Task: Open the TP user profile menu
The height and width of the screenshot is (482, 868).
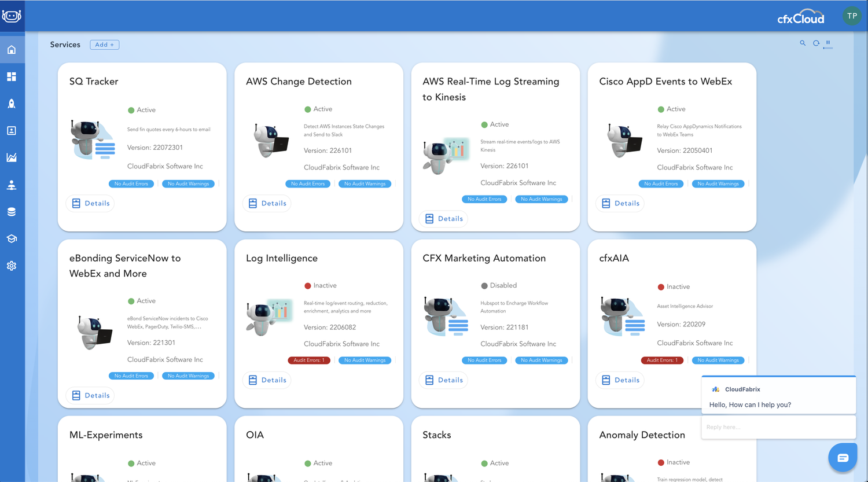Action: coord(851,16)
